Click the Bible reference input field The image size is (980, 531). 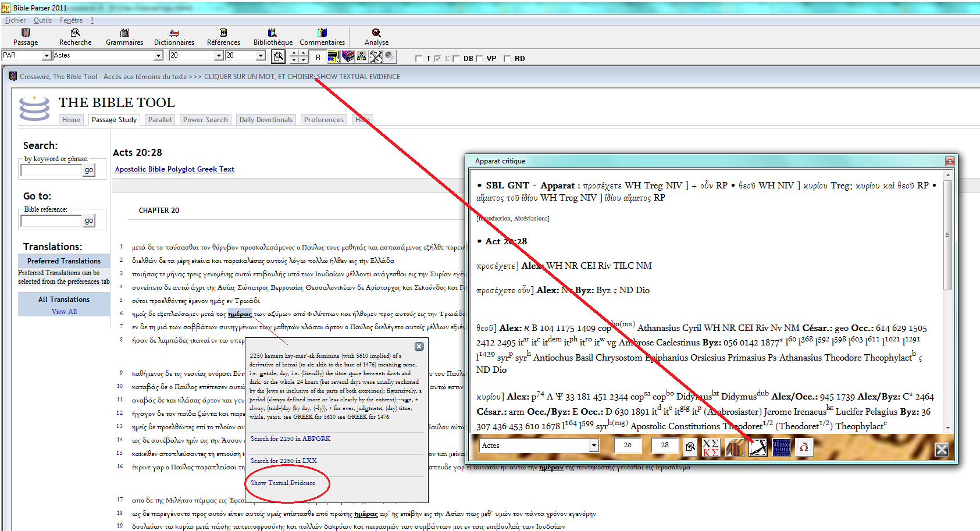point(51,221)
